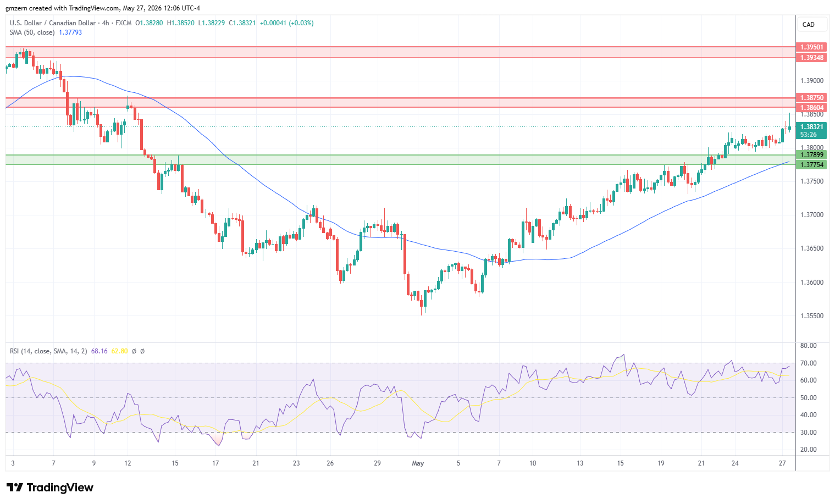Click the 50.00 RSI scale label
Image resolution: width=835 pixels, height=504 pixels.
click(x=809, y=398)
